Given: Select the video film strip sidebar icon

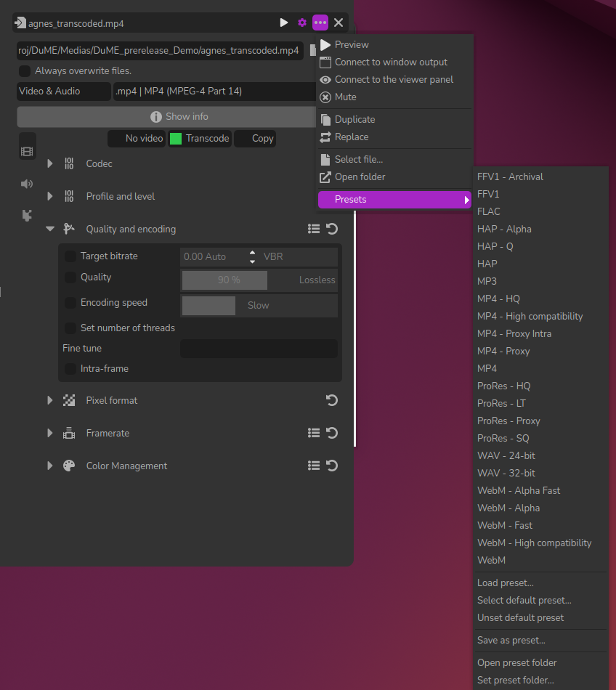Looking at the screenshot, I should 27,151.
